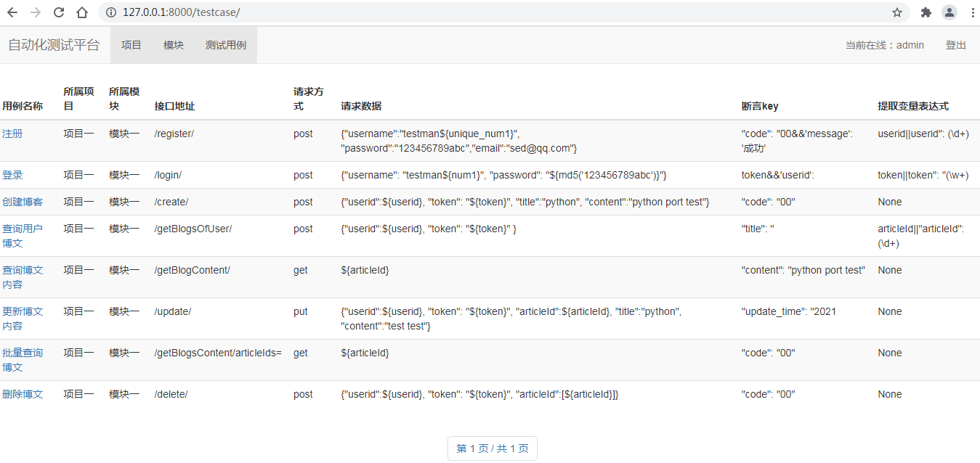Select the /getBlogsOfUser/ endpoint cell
The height and width of the screenshot is (463, 980).
[193, 229]
